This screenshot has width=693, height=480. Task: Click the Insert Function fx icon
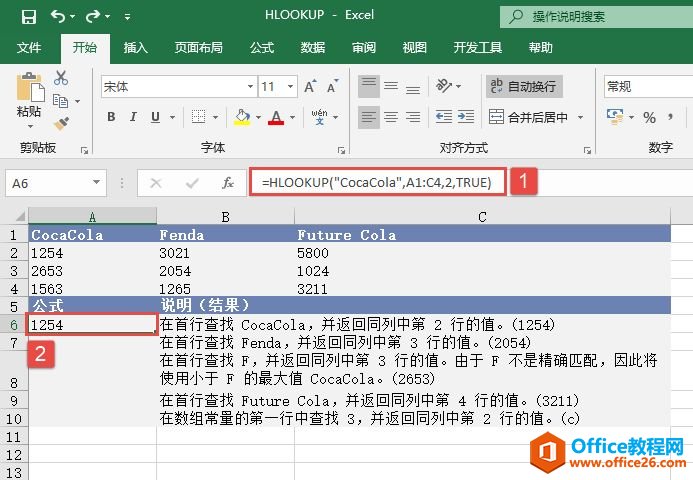pos(228,183)
